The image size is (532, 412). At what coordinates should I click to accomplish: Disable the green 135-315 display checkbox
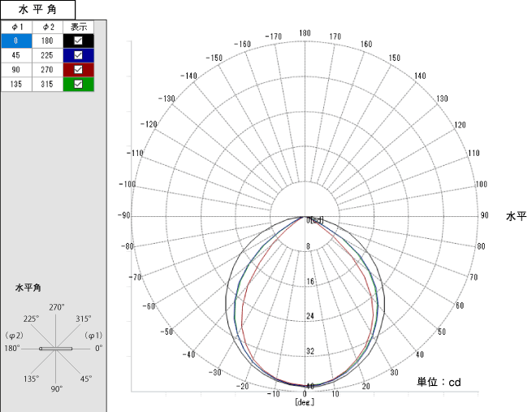point(78,84)
